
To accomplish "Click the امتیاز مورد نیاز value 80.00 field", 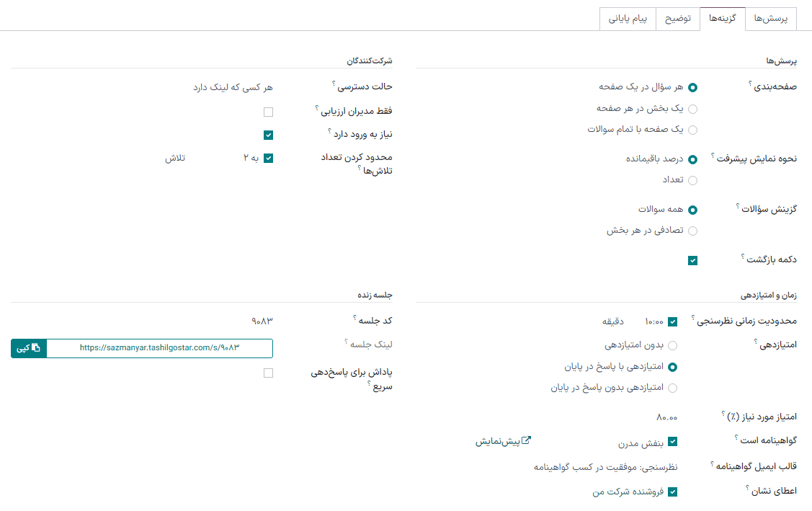I will (x=666, y=417).
